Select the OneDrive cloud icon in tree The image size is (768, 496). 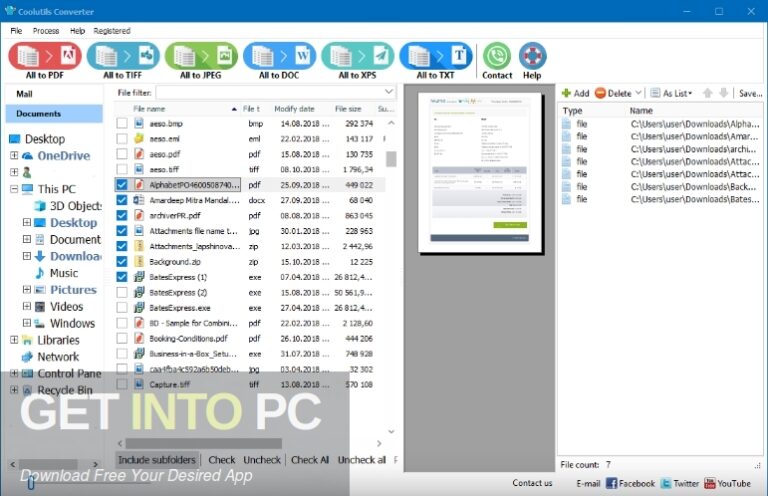pyautogui.click(x=27, y=156)
